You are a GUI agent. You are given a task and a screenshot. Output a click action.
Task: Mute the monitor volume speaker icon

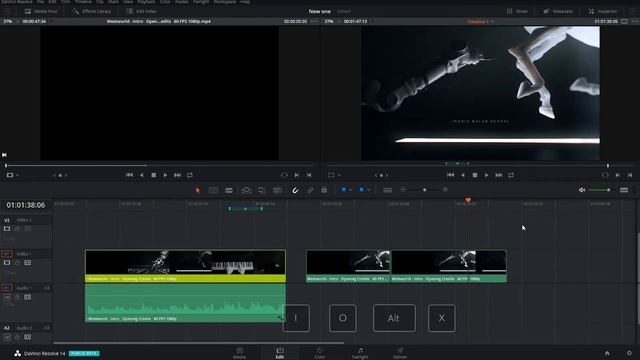pyautogui.click(x=582, y=190)
